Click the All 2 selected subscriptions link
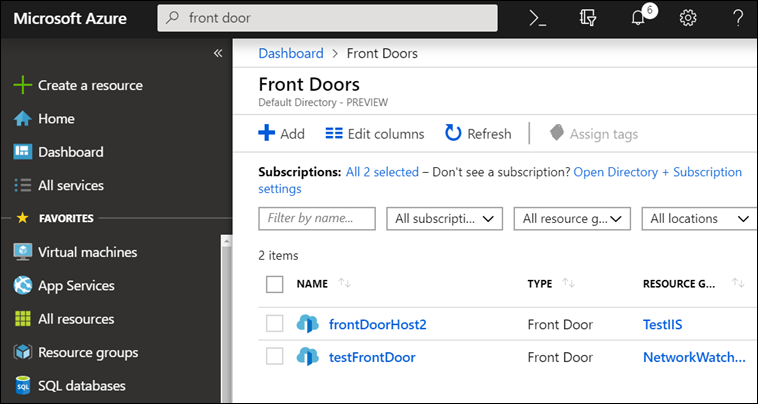The height and width of the screenshot is (404, 758). click(382, 172)
